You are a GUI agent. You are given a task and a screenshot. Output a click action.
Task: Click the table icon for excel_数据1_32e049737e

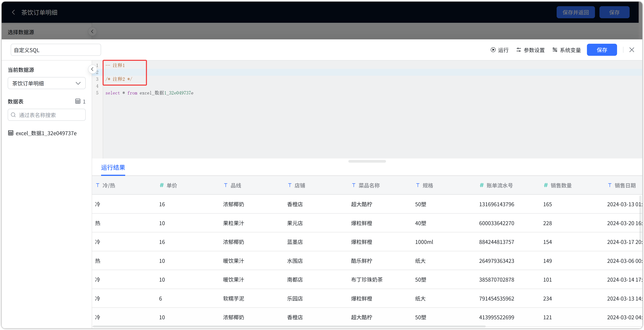11,133
